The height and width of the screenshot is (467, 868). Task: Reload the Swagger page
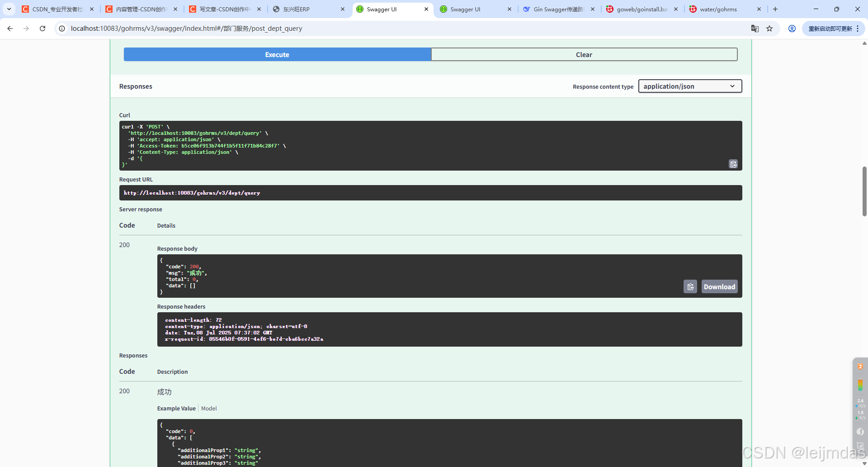[42, 28]
